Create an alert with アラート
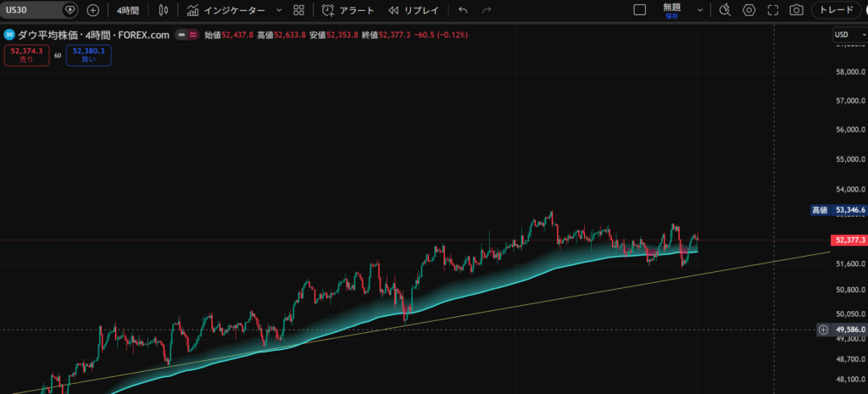Screen dimensions: 868x394 point(348,10)
